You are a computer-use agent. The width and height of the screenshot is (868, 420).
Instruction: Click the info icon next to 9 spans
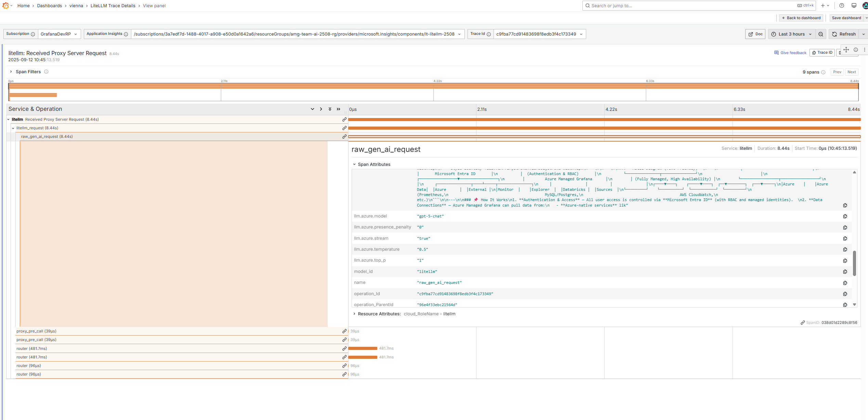[824, 72]
